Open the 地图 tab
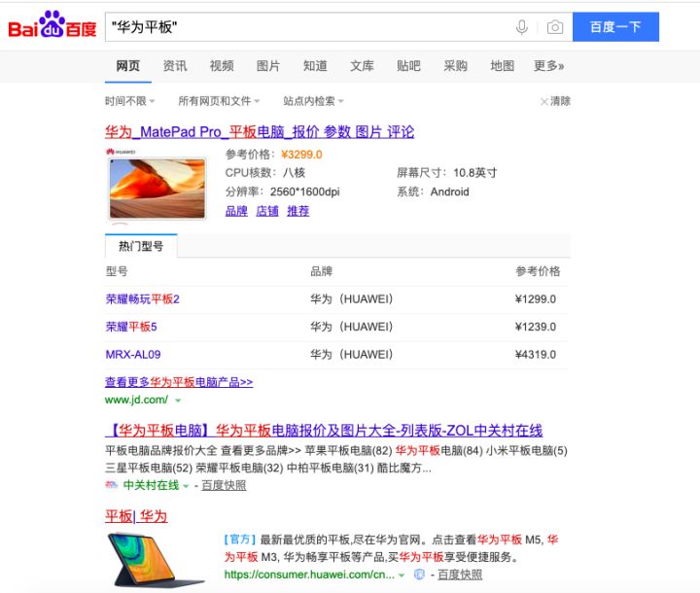Image resolution: width=700 pixels, height=593 pixels. (x=503, y=66)
